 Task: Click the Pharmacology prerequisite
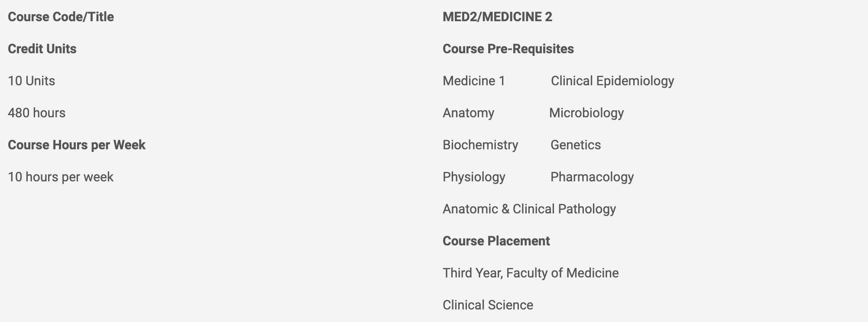(592, 177)
